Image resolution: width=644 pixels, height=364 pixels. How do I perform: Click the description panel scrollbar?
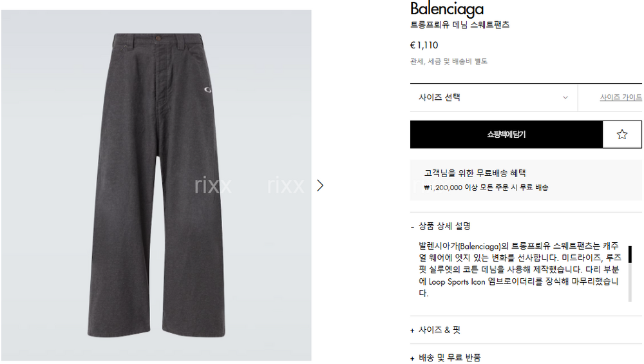pyautogui.click(x=630, y=274)
